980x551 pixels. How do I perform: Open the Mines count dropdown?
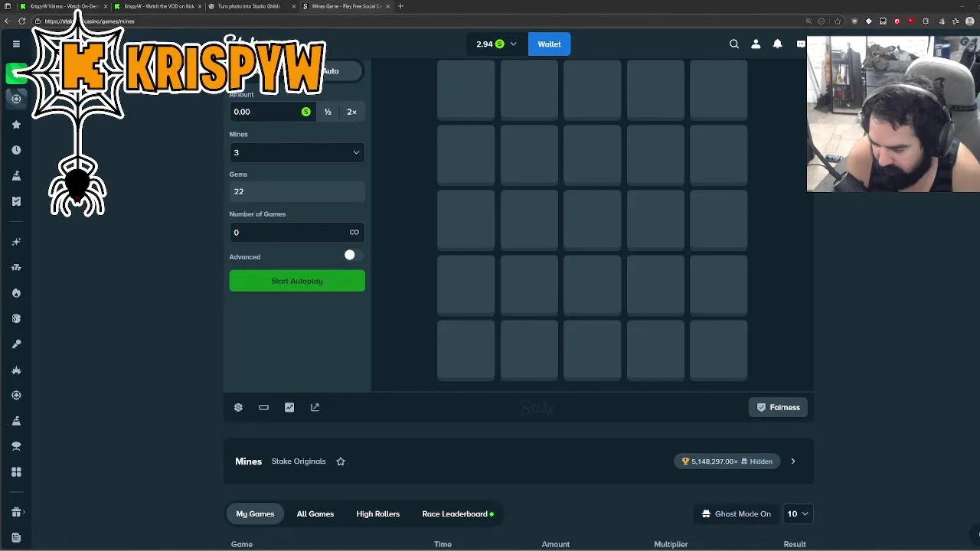297,152
